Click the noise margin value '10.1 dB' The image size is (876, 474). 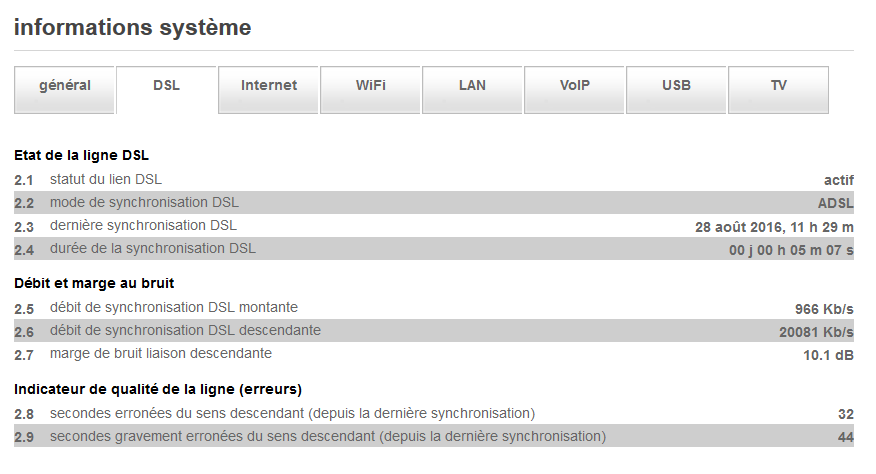[x=829, y=354]
